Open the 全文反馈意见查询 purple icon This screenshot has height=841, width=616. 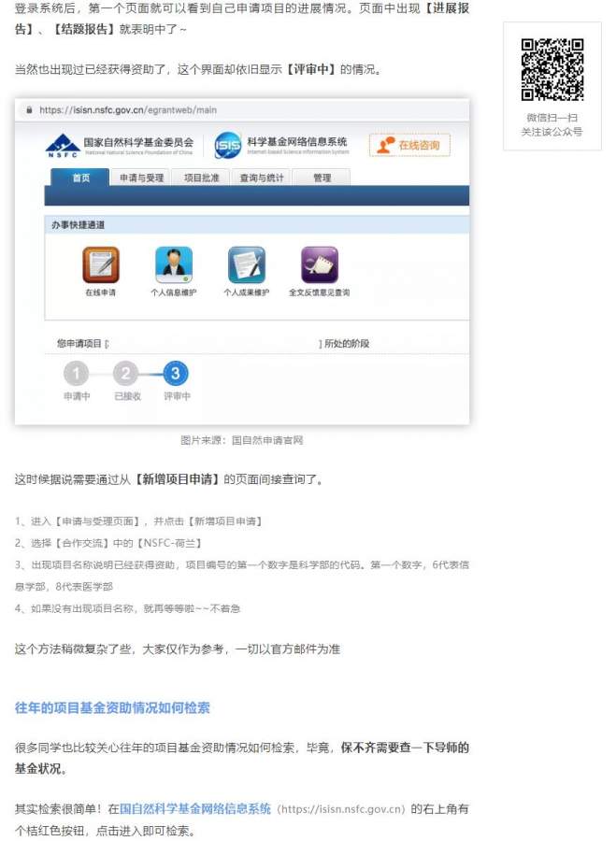coord(320,264)
